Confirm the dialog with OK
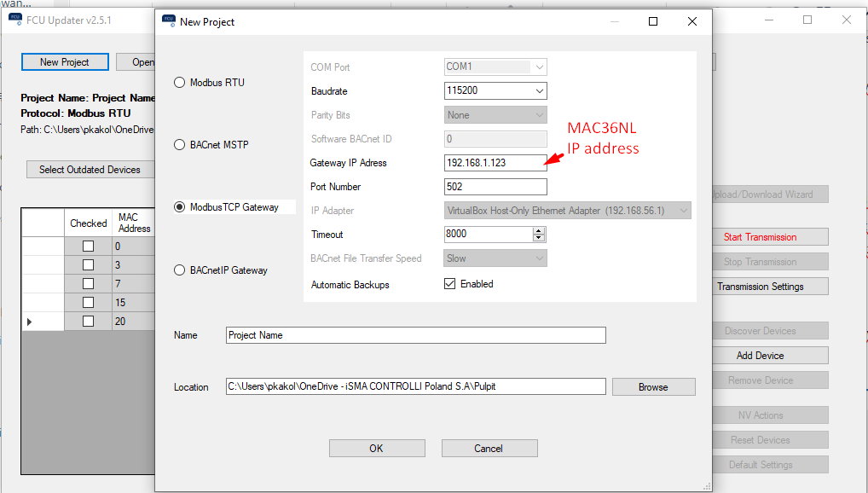Viewport: 868px width, 493px height. click(376, 449)
